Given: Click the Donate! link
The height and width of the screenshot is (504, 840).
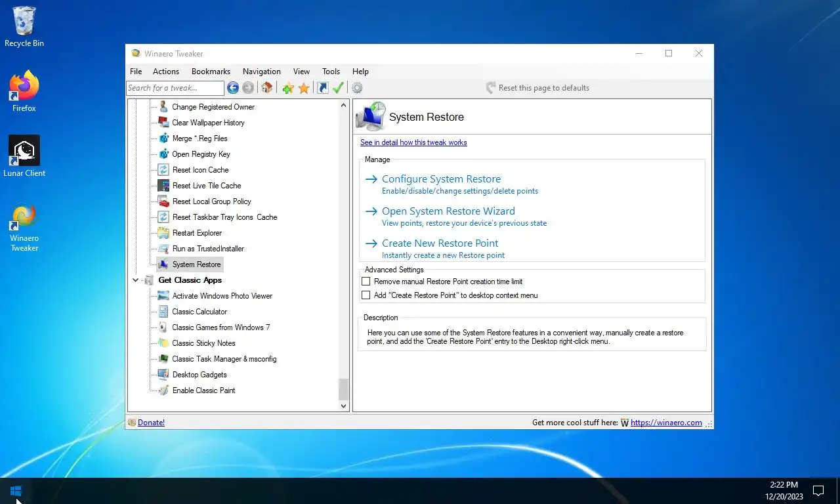Looking at the screenshot, I should (x=151, y=423).
